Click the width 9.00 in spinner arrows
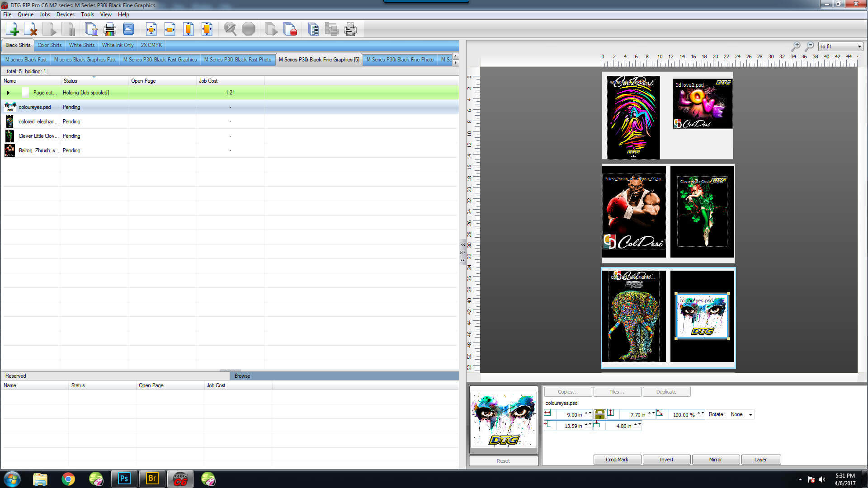Screen dimensions: 868x488 click(x=588, y=413)
